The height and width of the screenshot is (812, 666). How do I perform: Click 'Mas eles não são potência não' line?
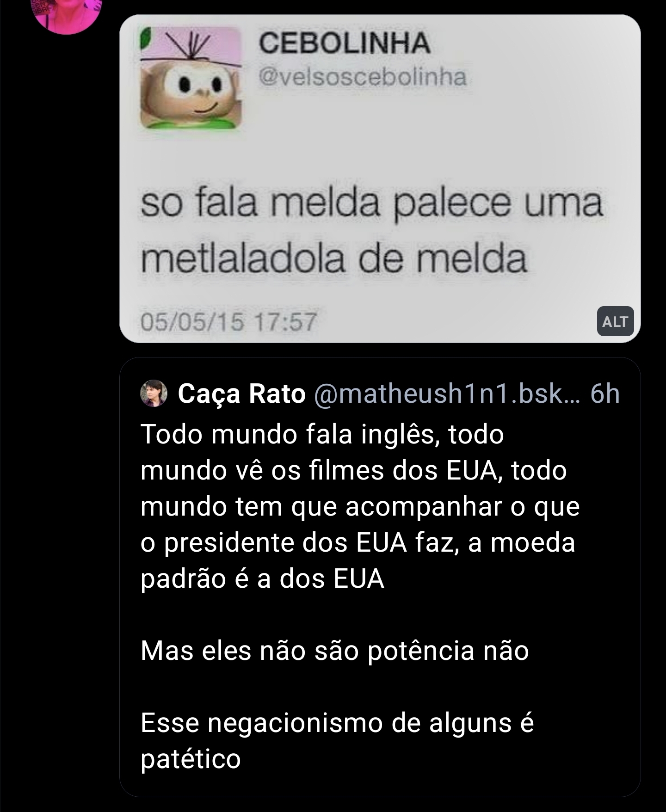[334, 651]
